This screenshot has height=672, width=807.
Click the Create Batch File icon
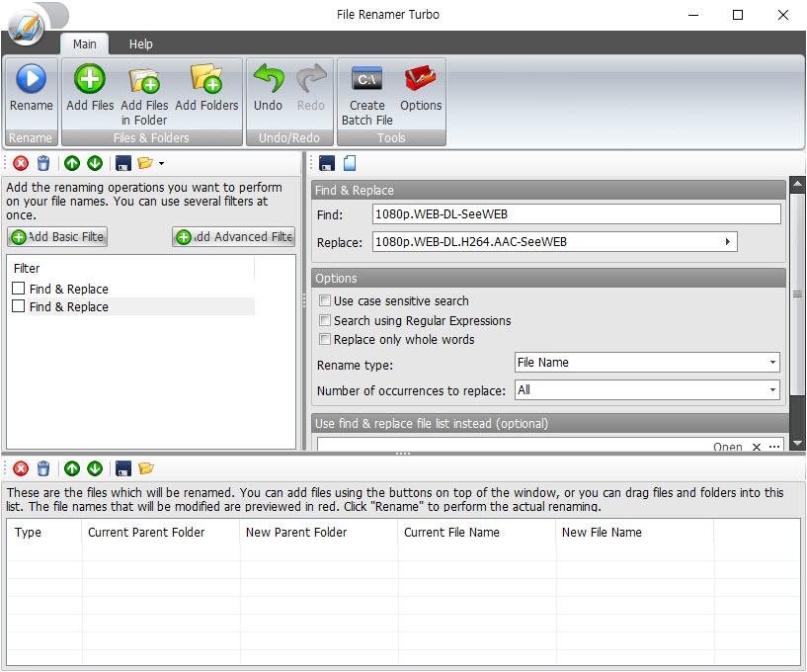pos(366,79)
